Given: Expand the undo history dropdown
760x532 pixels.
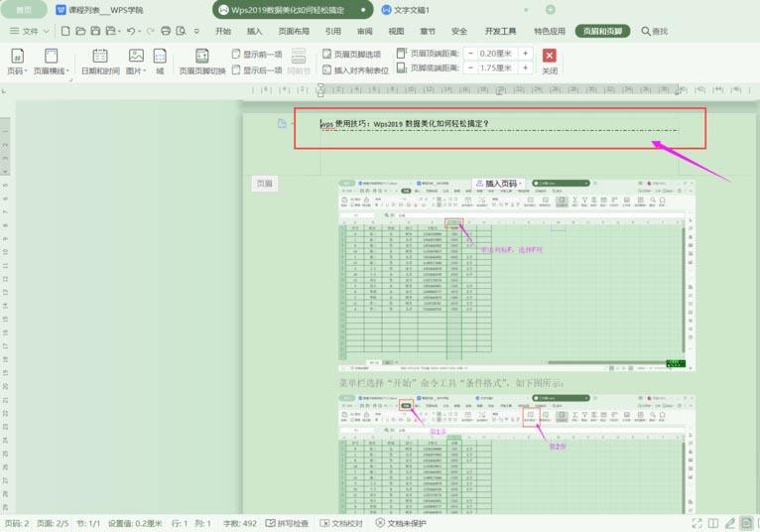Looking at the screenshot, I should click(x=139, y=31).
